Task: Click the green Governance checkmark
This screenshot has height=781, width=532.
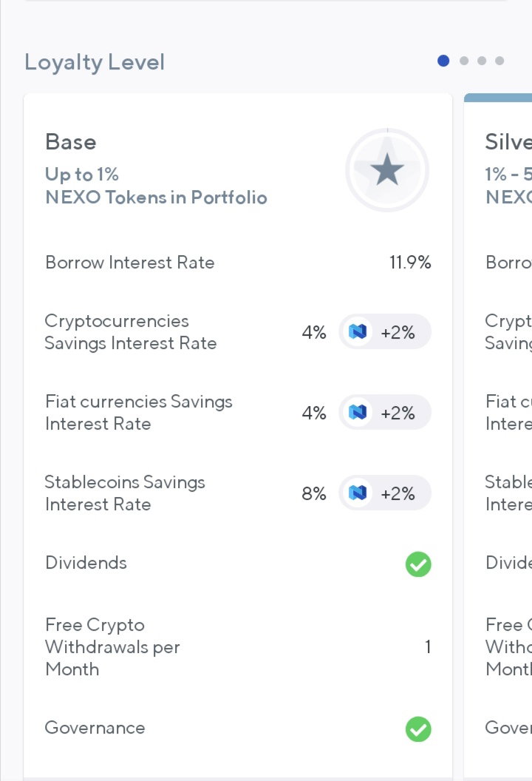Action: click(x=418, y=729)
